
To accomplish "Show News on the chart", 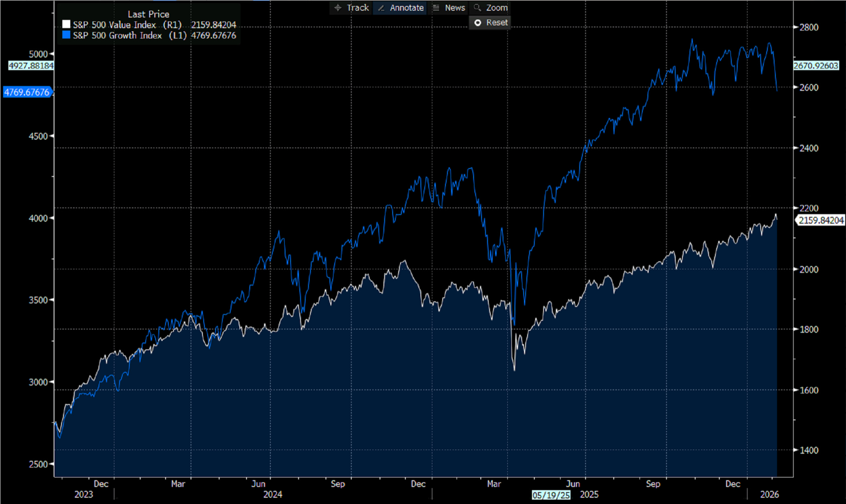I will pyautogui.click(x=455, y=8).
